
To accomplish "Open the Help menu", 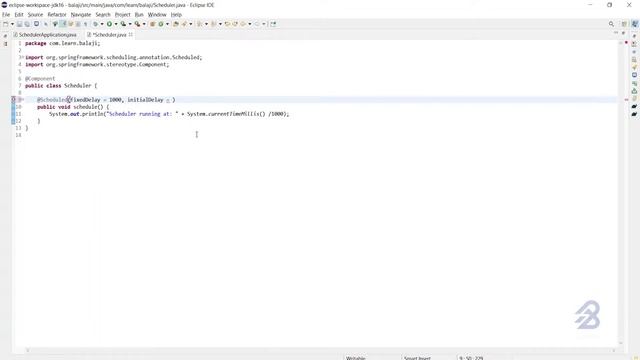I will click(176, 15).
